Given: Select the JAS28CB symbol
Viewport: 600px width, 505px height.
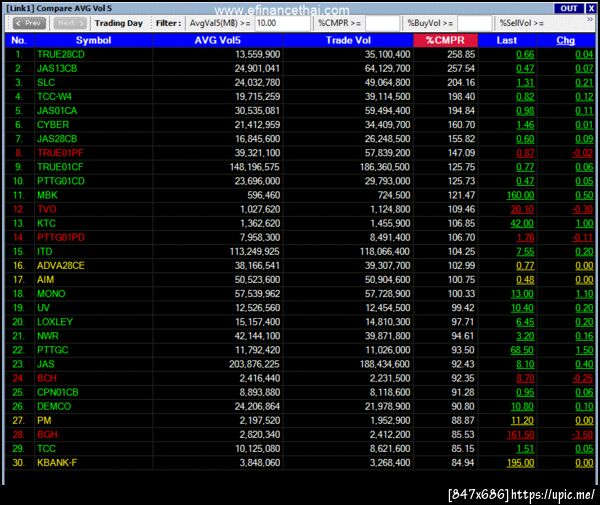Looking at the screenshot, I should click(57, 139).
